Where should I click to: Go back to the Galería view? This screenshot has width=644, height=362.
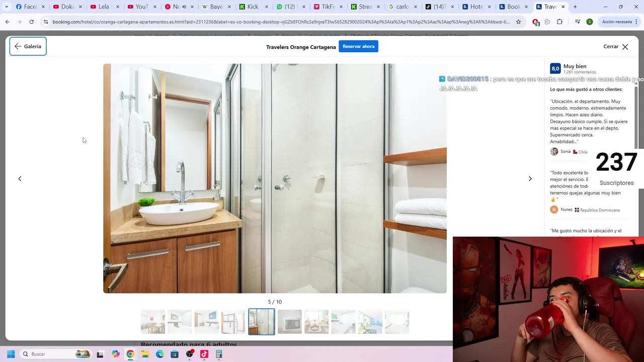[x=28, y=46]
